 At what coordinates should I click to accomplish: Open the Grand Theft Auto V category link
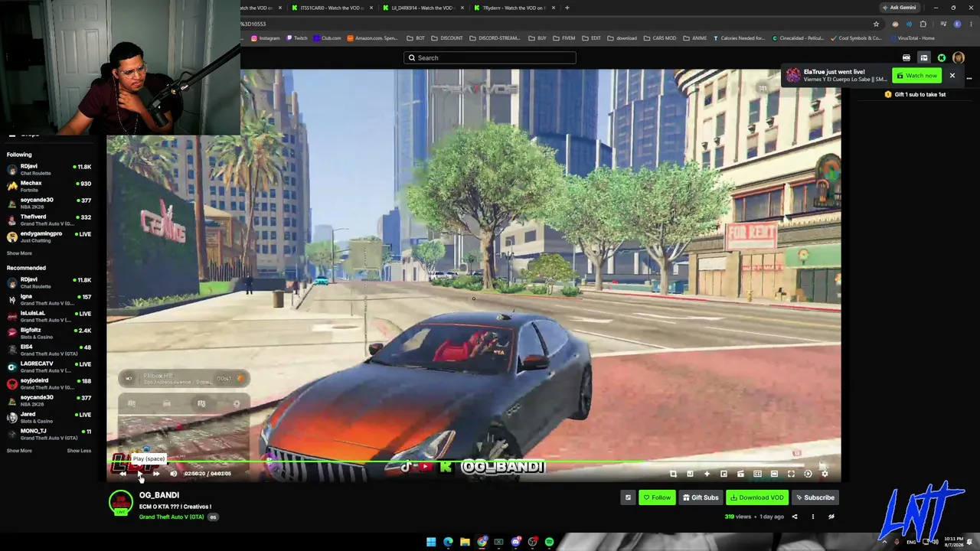click(171, 517)
